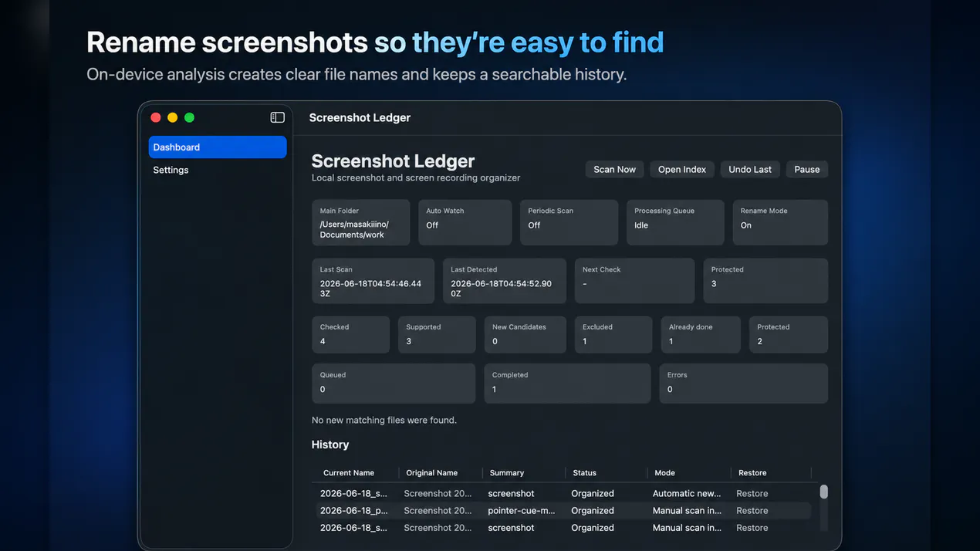This screenshot has height=551, width=980.
Task: Select the history row named 2026-06-18_p...
Action: (x=563, y=511)
